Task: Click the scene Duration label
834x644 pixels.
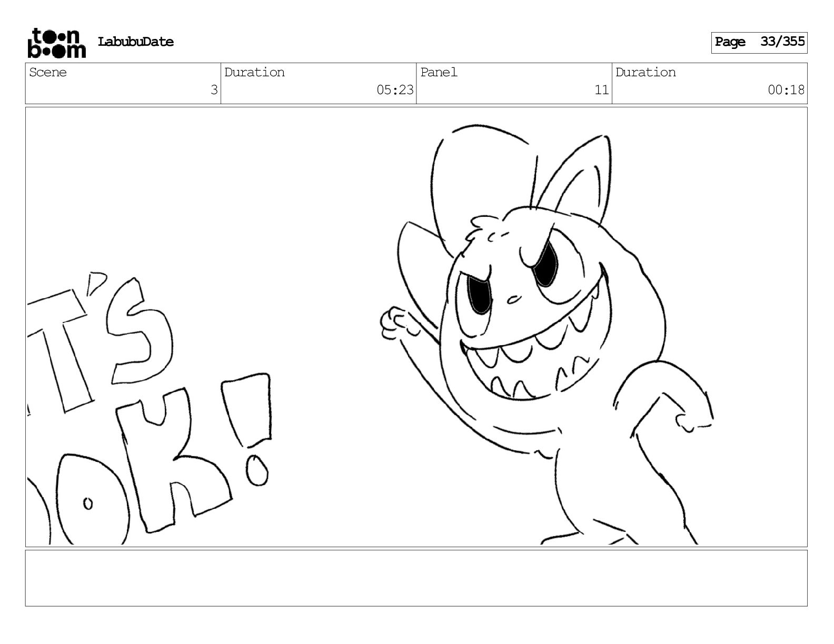Action: 254,73
